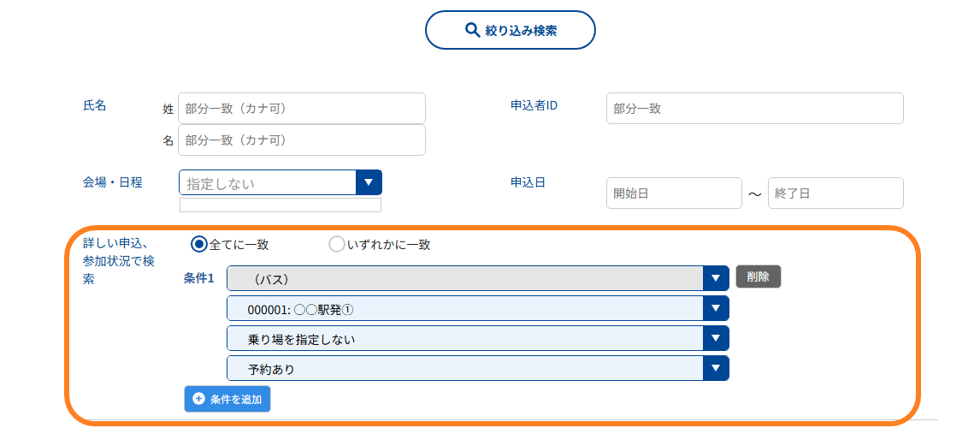
Task: Click the 開始日 date field
Action: pos(675,193)
